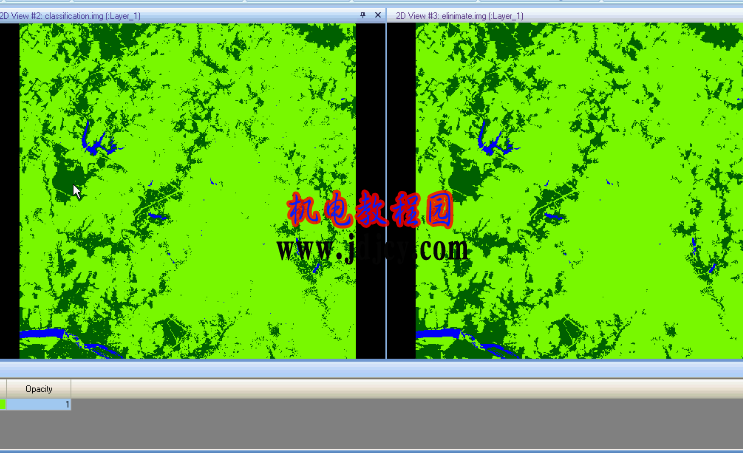Screen dimensions: 743x453
Task: Open the bright green color swatch cell
Action: (x=3, y=404)
